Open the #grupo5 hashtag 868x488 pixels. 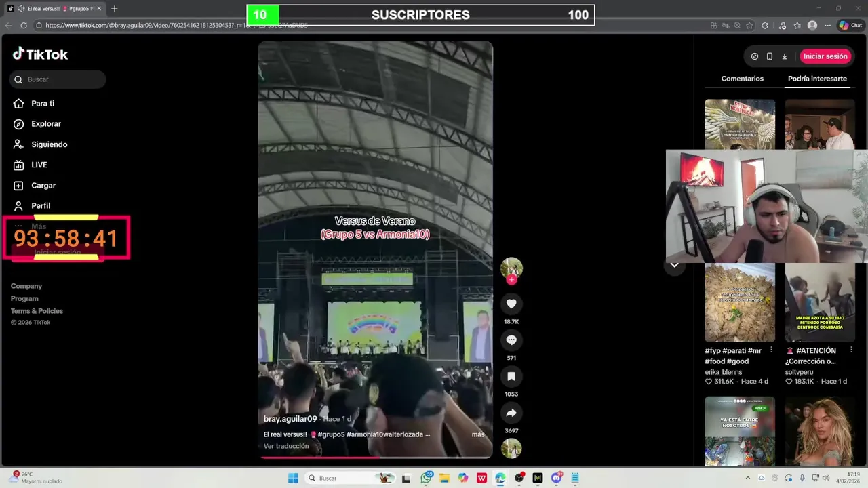point(331,434)
